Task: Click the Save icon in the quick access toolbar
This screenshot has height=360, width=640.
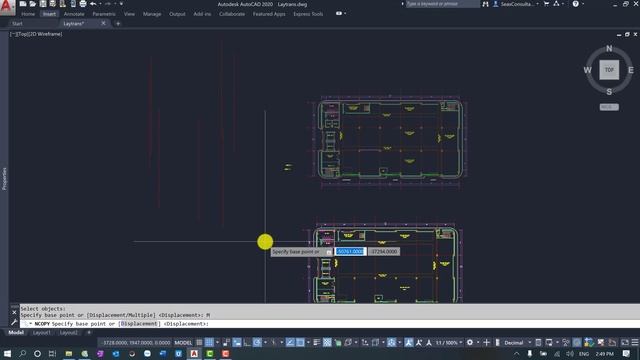Action: click(43, 4)
